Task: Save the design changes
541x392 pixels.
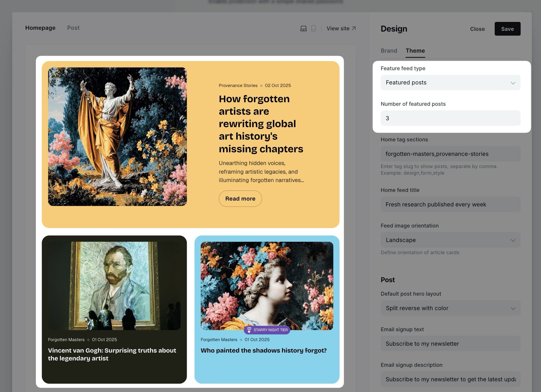Action: 507,29
